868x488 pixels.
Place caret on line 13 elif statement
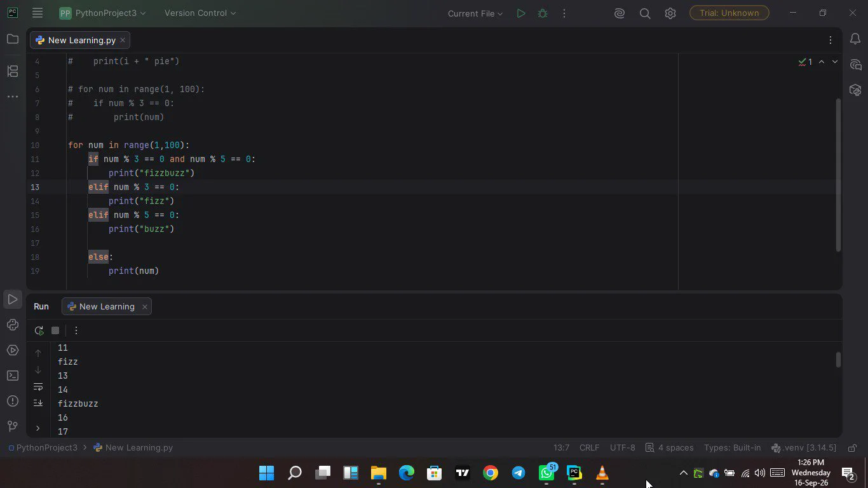click(x=133, y=187)
